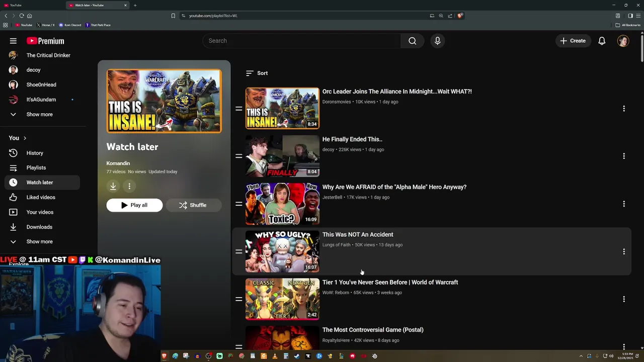Viewport: 644px width, 362px height.
Task: Download the Watch later playlist
Action: coord(113,187)
